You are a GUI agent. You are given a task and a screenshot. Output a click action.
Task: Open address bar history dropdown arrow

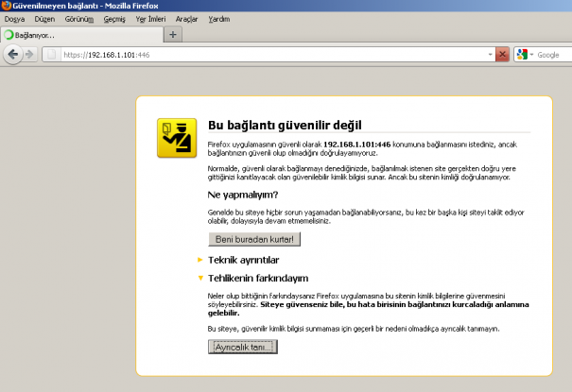coord(491,55)
